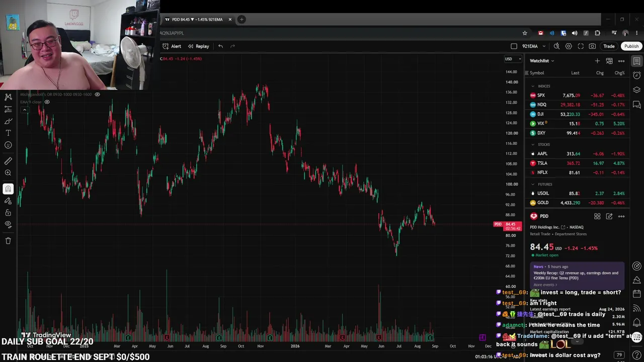The image size is (644, 362).
Task: Select the Text tool
Action: click(x=8, y=133)
